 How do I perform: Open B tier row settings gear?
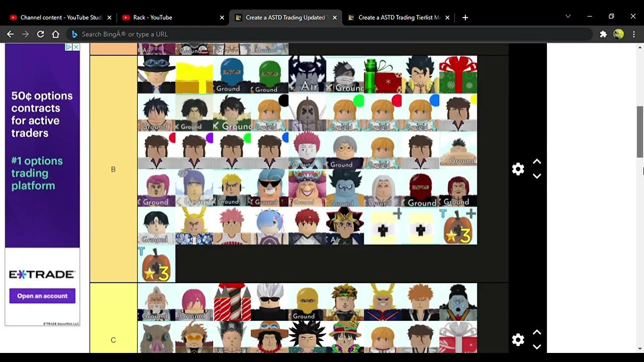click(518, 169)
